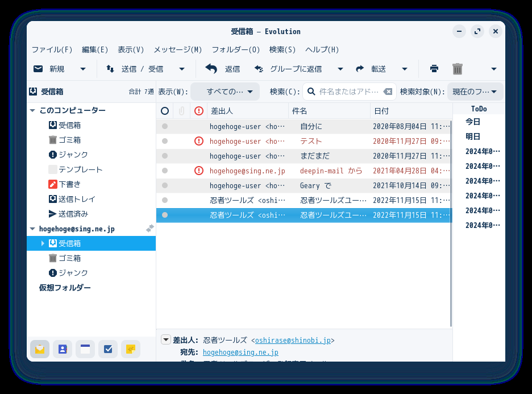Clear the search field with the backspace icon
The image size is (532, 394).
(388, 92)
